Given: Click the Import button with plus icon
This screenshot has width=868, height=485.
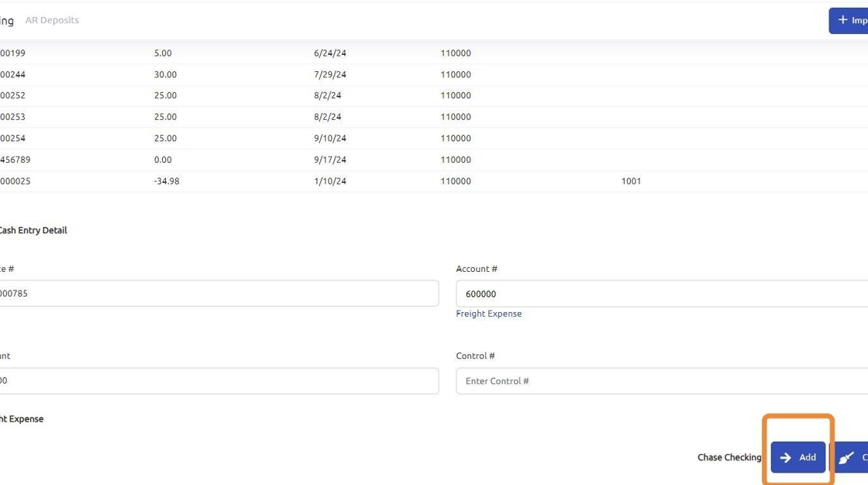Looking at the screenshot, I should (849, 20).
